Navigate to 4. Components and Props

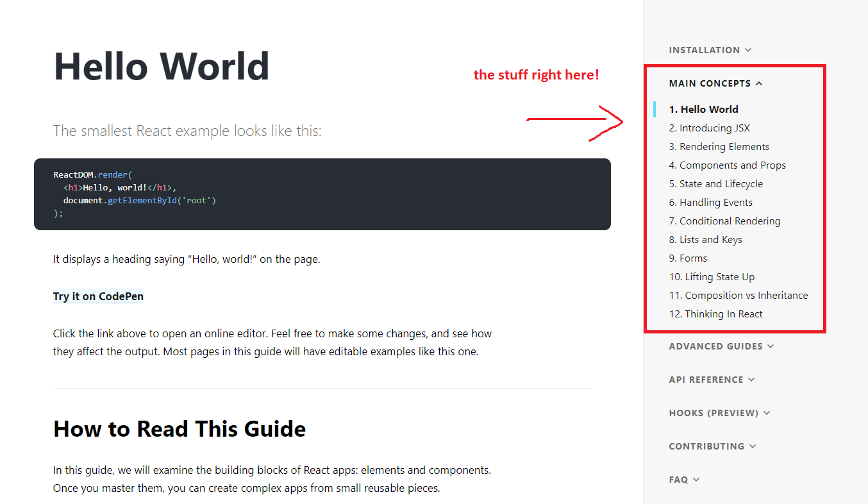pyautogui.click(x=727, y=165)
